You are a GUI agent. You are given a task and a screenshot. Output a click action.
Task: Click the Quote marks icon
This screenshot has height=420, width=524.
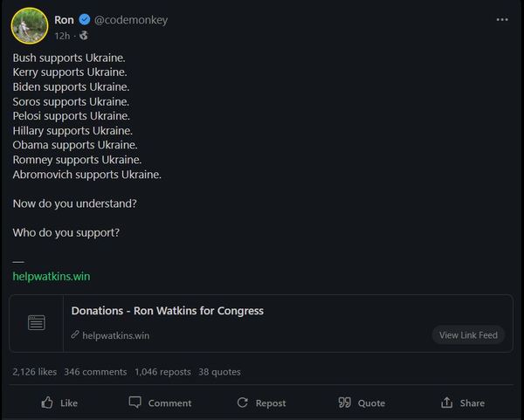[344, 403]
